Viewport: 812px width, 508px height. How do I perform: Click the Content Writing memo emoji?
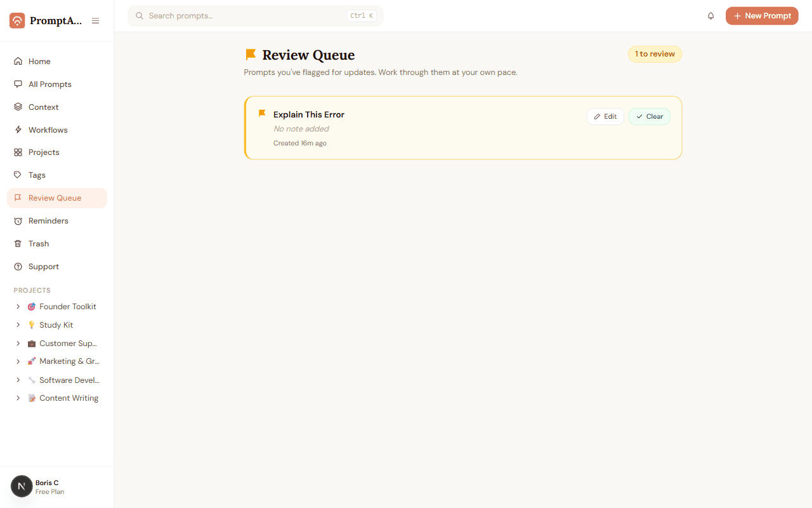point(32,398)
